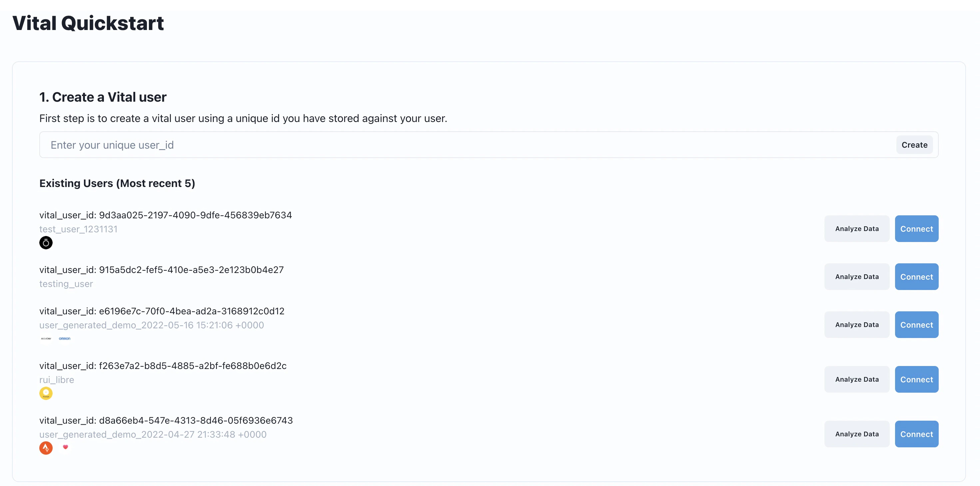Viewport: 980px width, 486px height.
Task: Click the yellow Freestyle Libre icon
Action: tap(46, 393)
